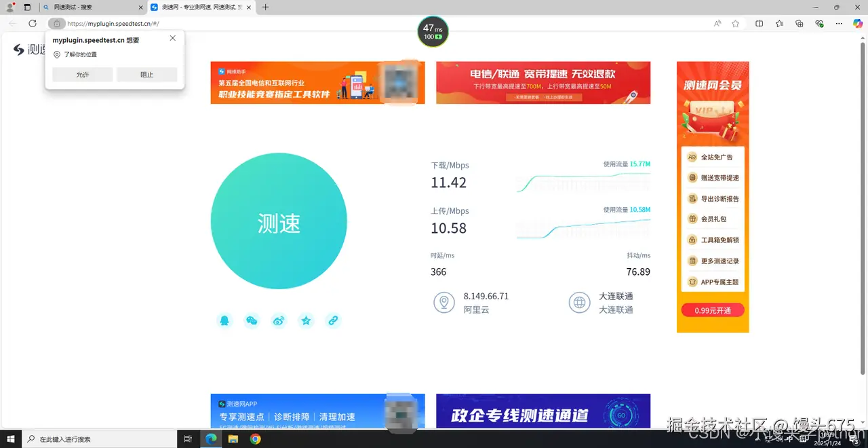Start speed test via 测速 circle button
This screenshot has height=448, width=868.
coord(279,222)
